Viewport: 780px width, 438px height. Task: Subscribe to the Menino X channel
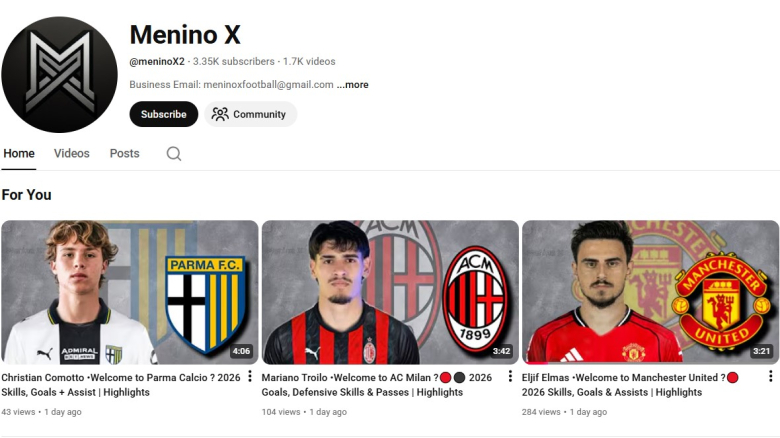164,114
